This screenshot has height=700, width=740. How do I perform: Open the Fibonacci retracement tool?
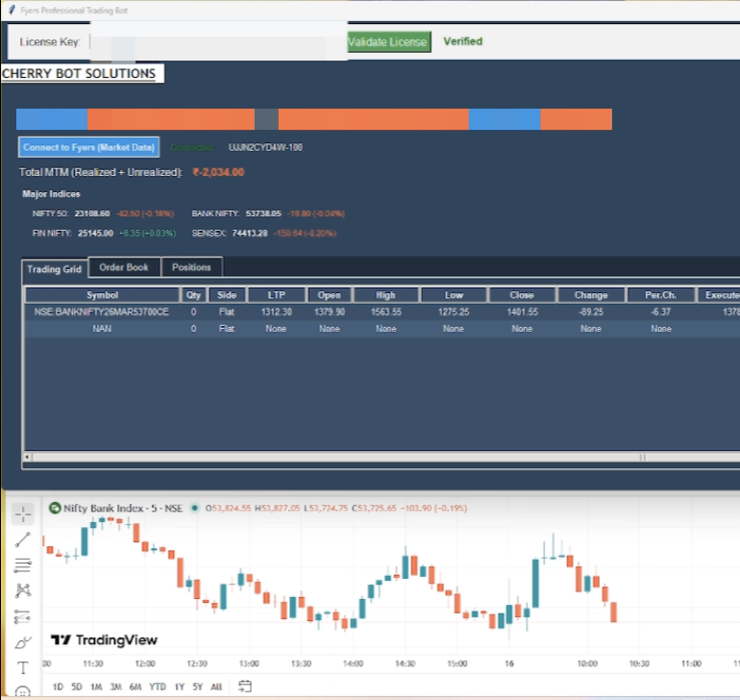(23, 565)
